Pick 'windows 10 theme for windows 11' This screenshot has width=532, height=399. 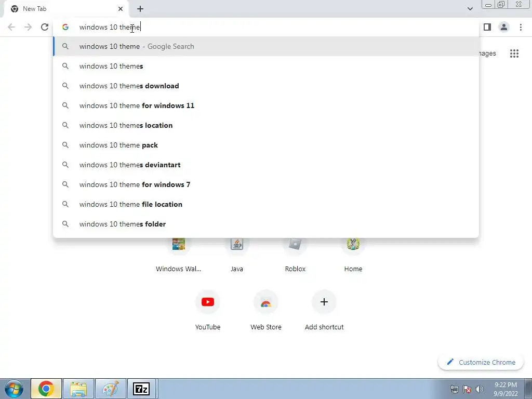[266, 105]
